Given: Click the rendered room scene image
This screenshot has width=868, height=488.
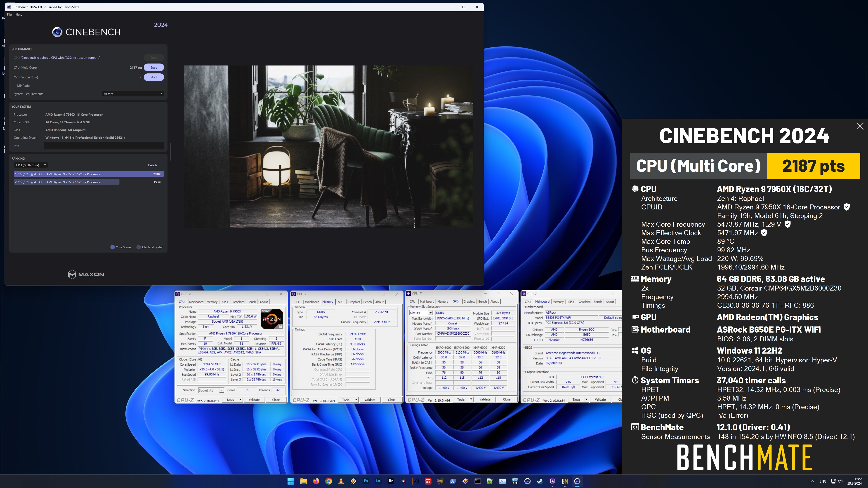Looking at the screenshot, I should (328, 146).
